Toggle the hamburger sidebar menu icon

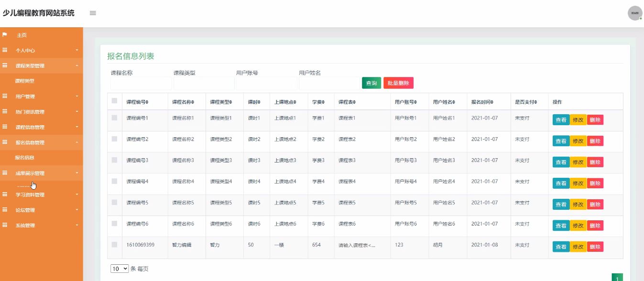click(x=93, y=13)
